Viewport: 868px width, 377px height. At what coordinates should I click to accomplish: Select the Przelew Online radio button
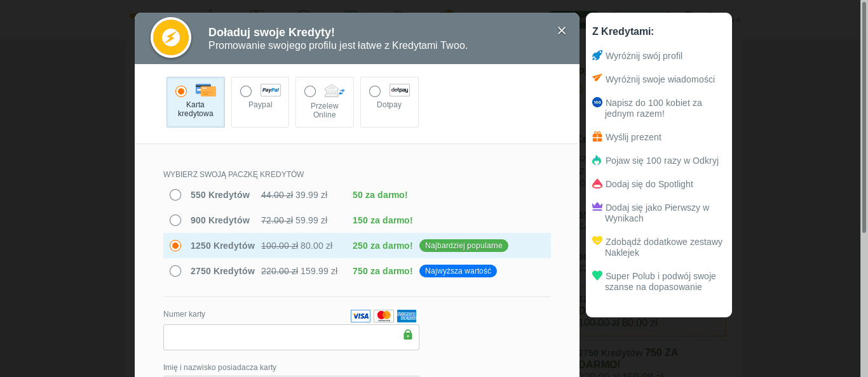[x=310, y=91]
